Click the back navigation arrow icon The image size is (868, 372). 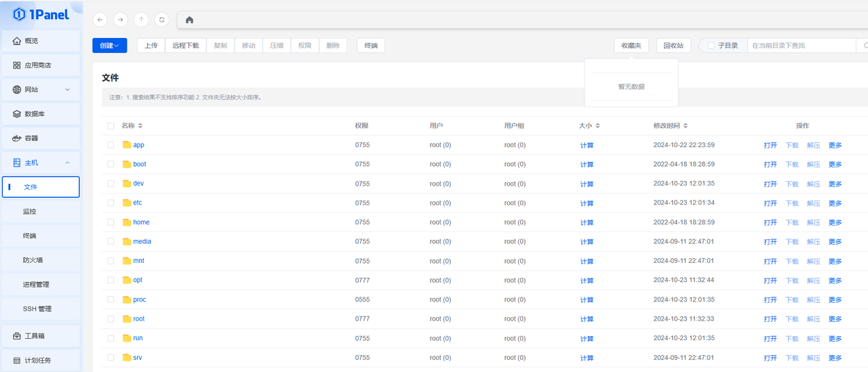pos(100,20)
